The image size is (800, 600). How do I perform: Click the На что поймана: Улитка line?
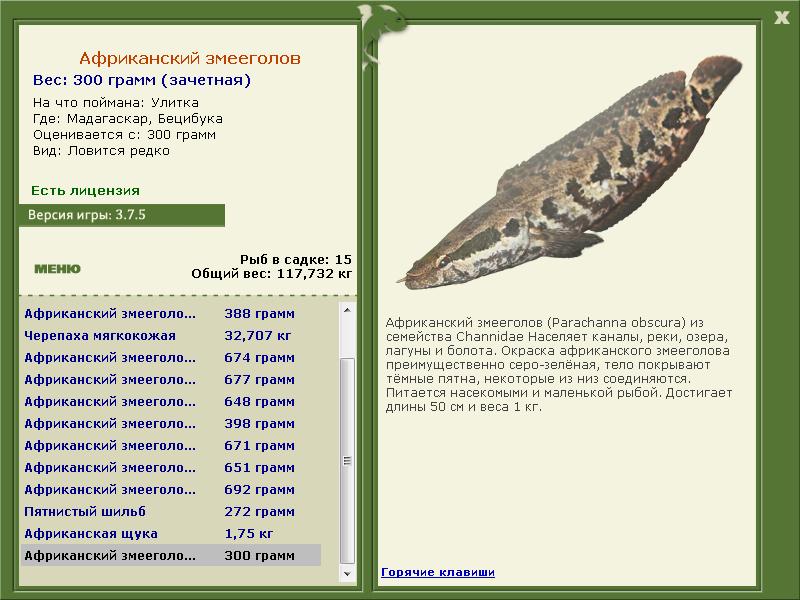[x=116, y=103]
